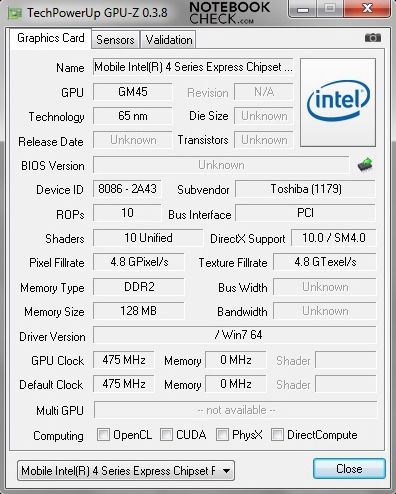
Task: Click the DirectX Support field 10.0 / SM4.0
Action: pyautogui.click(x=334, y=238)
